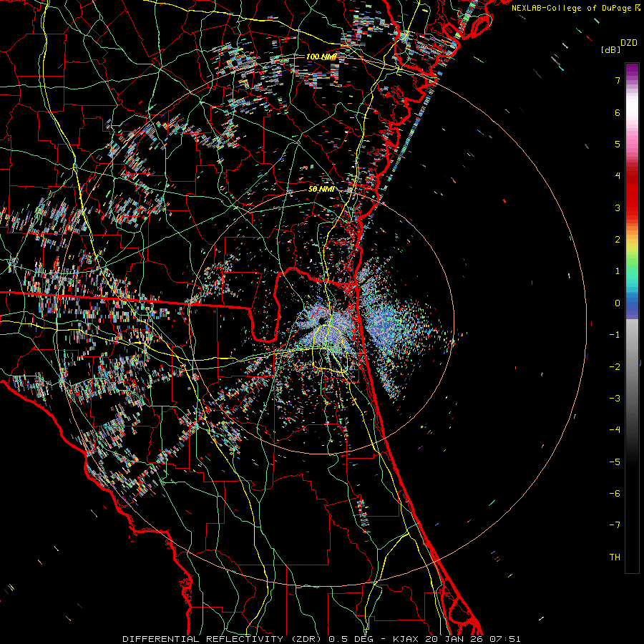This screenshot has height=644, width=644.
Task: Click the -5 value on the color scale
Action: coord(615,462)
